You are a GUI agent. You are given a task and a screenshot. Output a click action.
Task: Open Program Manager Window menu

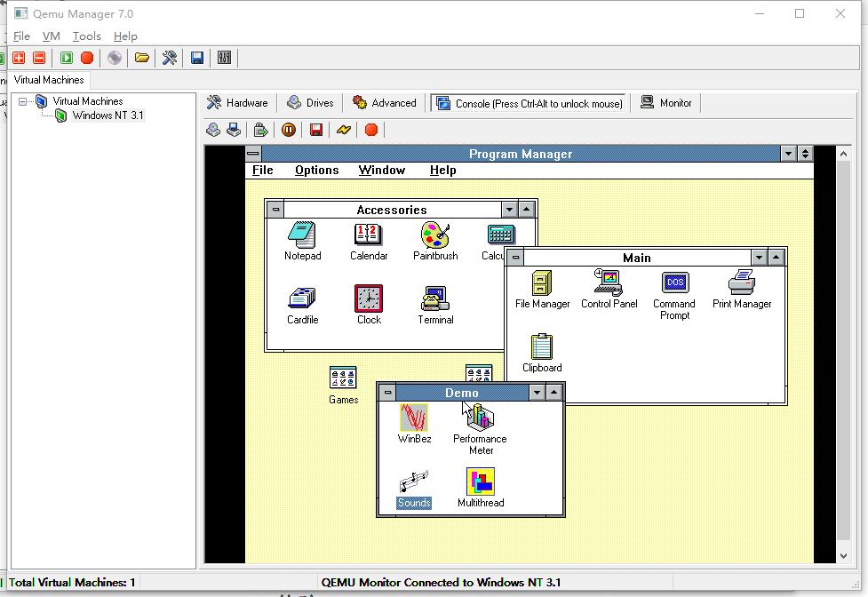coord(381,170)
